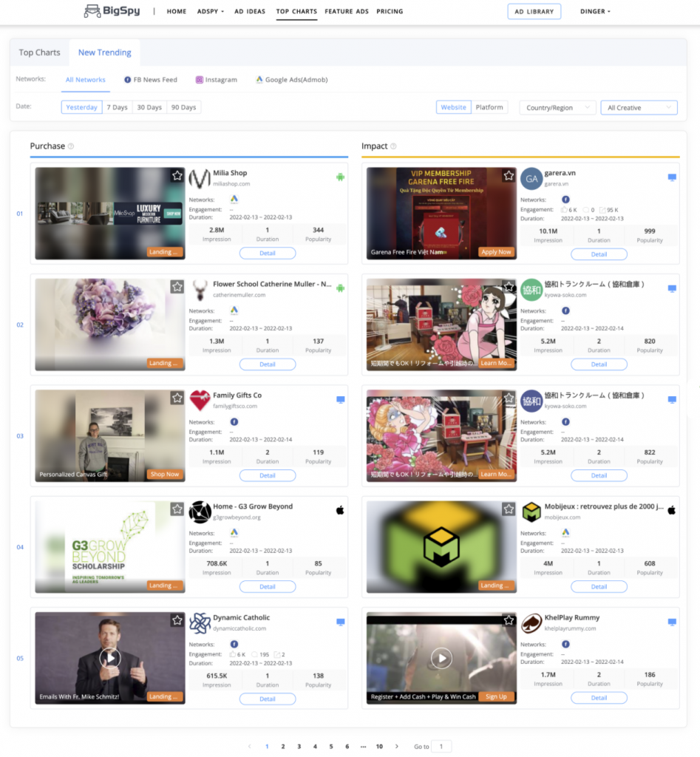This screenshot has width=700, height=757.
Task: Switch date range to 90 Days
Action: [x=183, y=107]
